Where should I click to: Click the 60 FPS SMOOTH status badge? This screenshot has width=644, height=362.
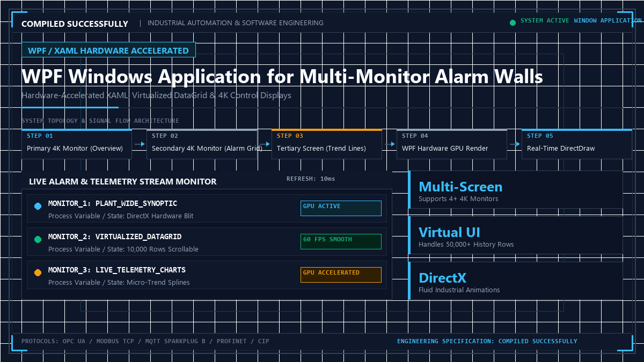point(341,242)
